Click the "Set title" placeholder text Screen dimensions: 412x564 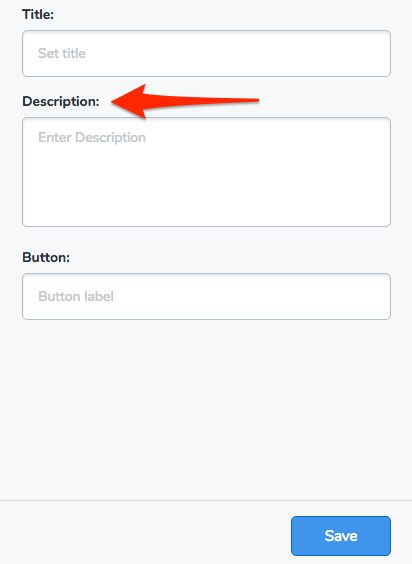tap(62, 53)
